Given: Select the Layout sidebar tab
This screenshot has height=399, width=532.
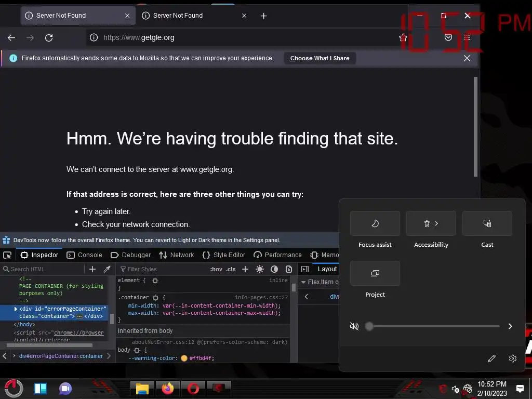Looking at the screenshot, I should coord(327,269).
